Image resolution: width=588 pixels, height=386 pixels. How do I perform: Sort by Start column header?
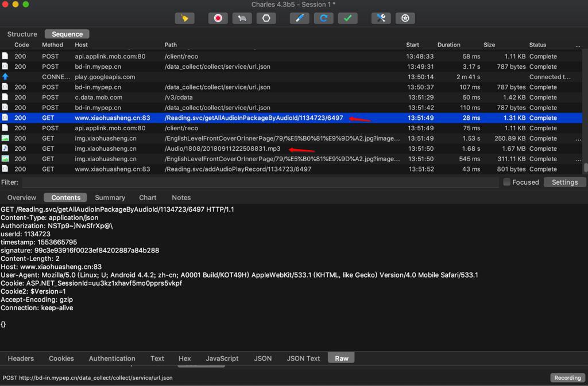pyautogui.click(x=412, y=45)
